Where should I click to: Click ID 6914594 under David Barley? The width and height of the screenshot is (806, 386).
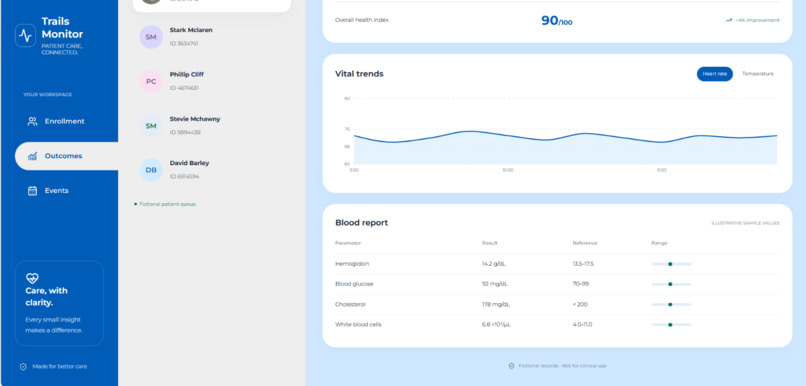(184, 176)
